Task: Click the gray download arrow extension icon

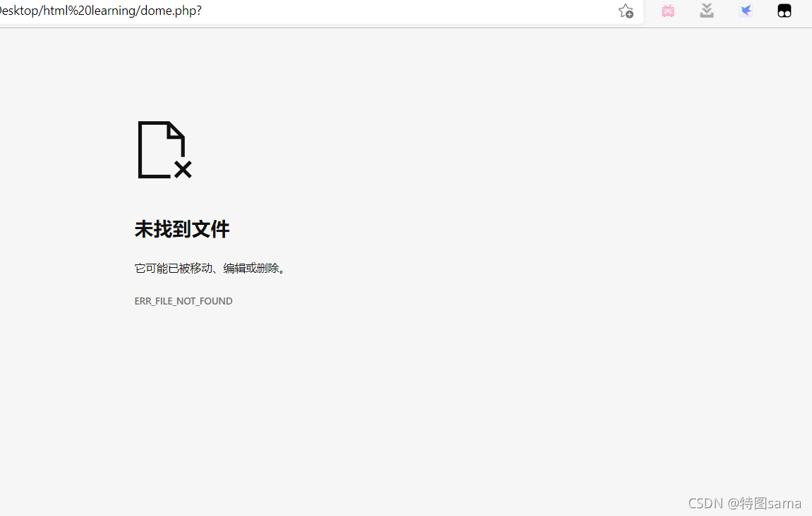Action: pos(706,11)
